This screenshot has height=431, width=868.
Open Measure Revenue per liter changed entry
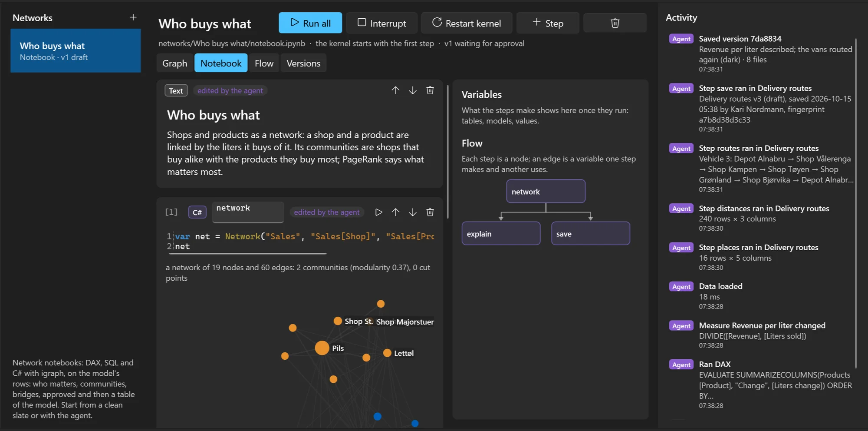762,335
